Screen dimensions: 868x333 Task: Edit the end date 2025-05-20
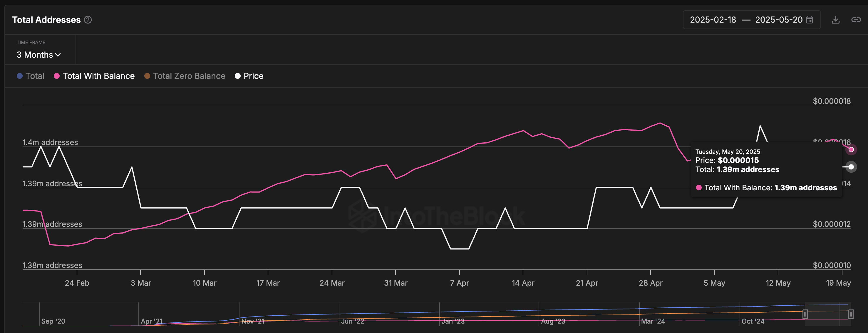click(x=779, y=20)
